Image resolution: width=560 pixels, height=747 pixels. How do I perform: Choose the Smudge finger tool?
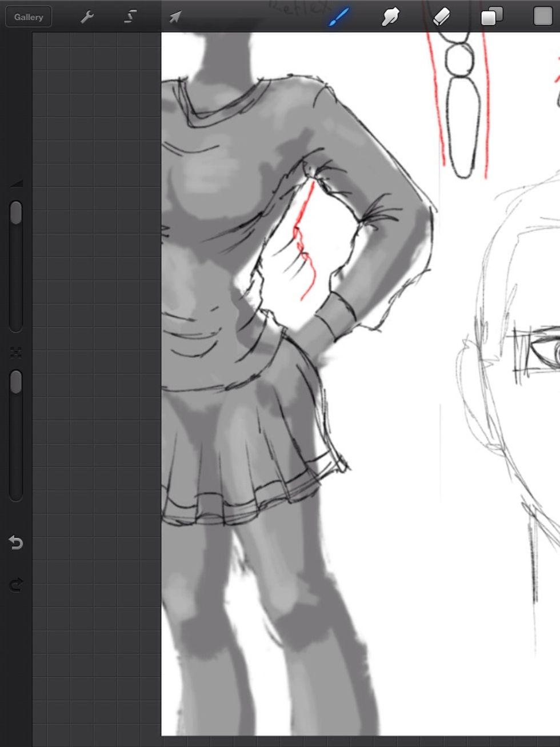point(390,17)
